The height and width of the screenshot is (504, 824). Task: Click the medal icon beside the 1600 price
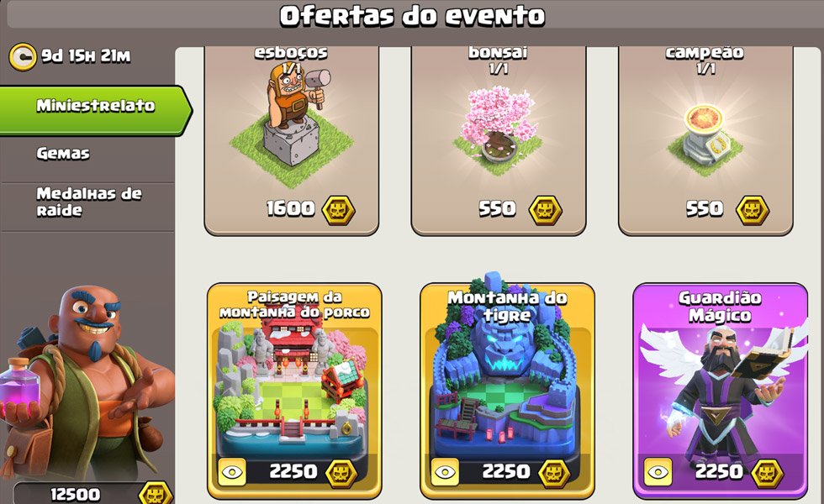pyautogui.click(x=338, y=210)
